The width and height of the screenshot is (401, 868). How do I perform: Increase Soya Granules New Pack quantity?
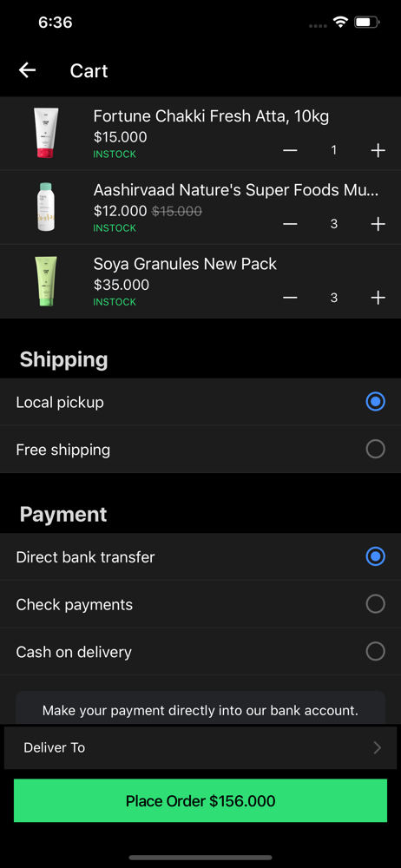[378, 298]
